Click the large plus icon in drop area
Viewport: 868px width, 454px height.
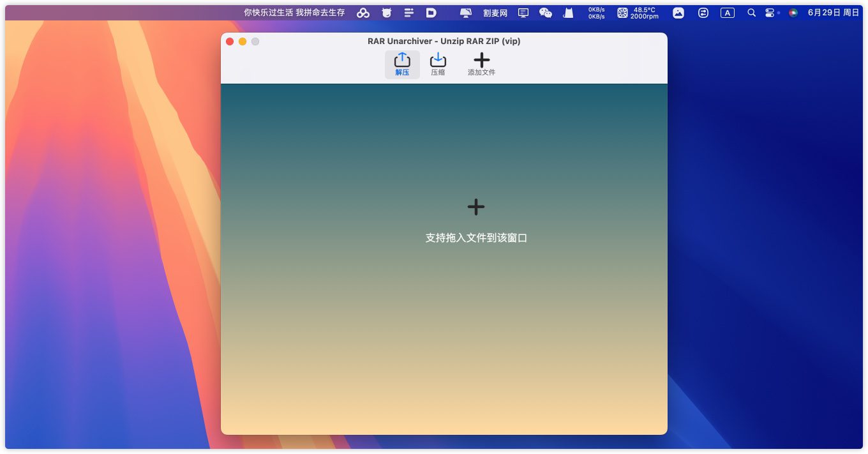[x=476, y=207]
